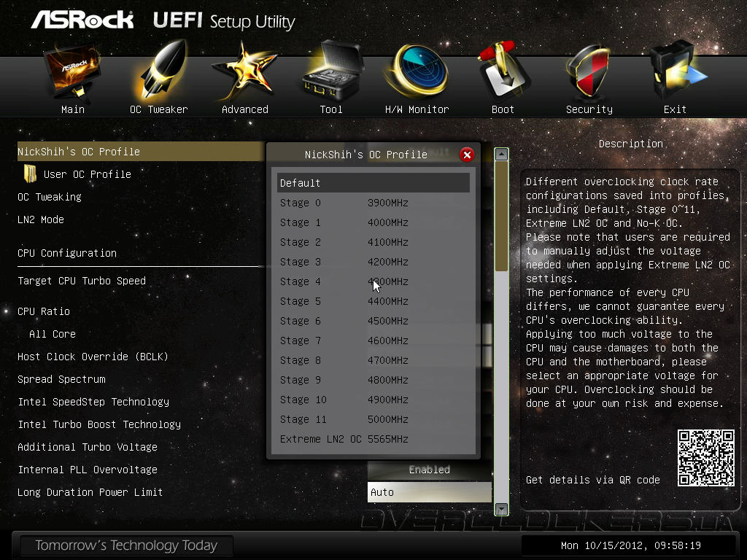Viewport: 747px width, 560px height.
Task: Open the Advanced star icon
Action: pos(244,71)
